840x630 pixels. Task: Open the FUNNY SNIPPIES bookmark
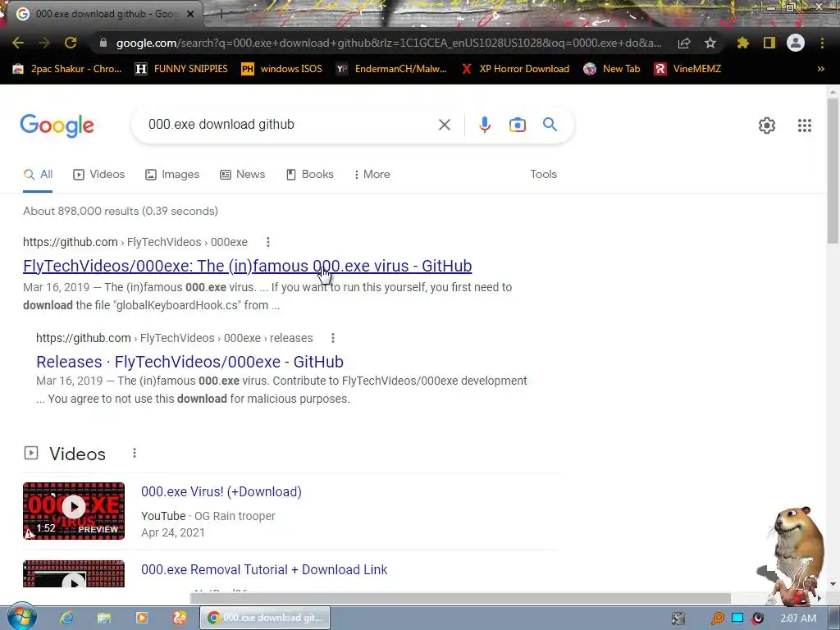pos(181,69)
